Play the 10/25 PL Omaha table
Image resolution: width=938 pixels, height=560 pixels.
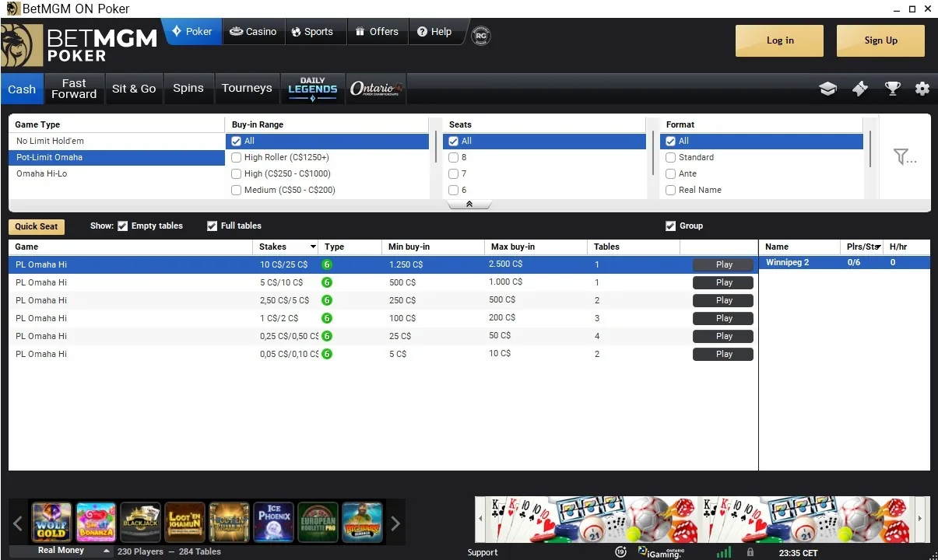[722, 264]
